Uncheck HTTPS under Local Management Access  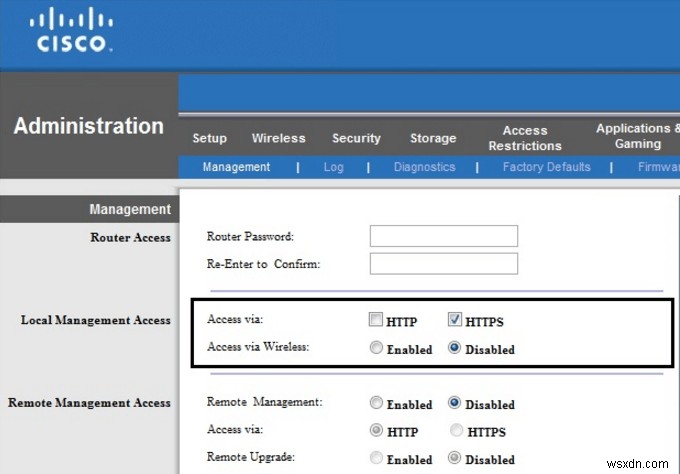point(455,321)
